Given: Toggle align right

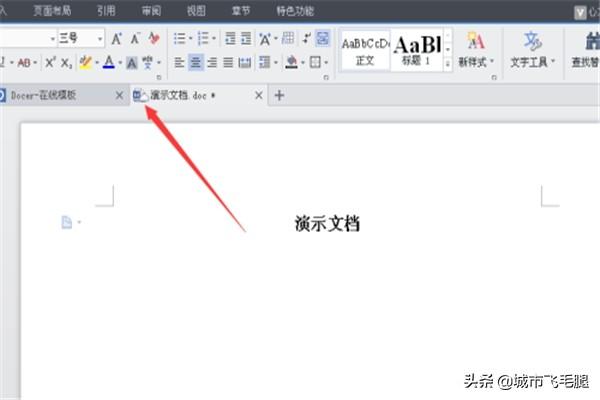Looking at the screenshot, I should (x=212, y=62).
